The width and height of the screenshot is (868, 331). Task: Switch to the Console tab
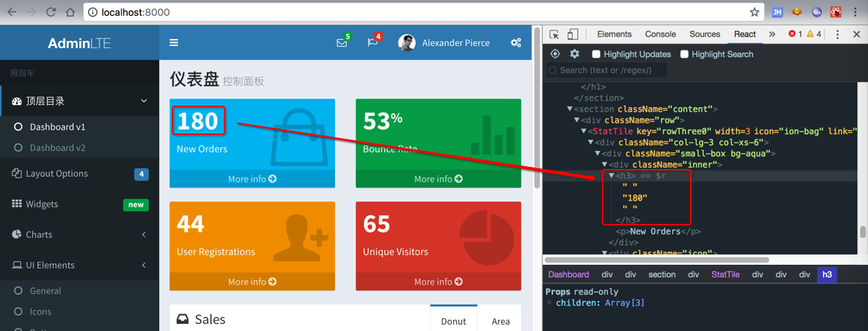point(660,34)
